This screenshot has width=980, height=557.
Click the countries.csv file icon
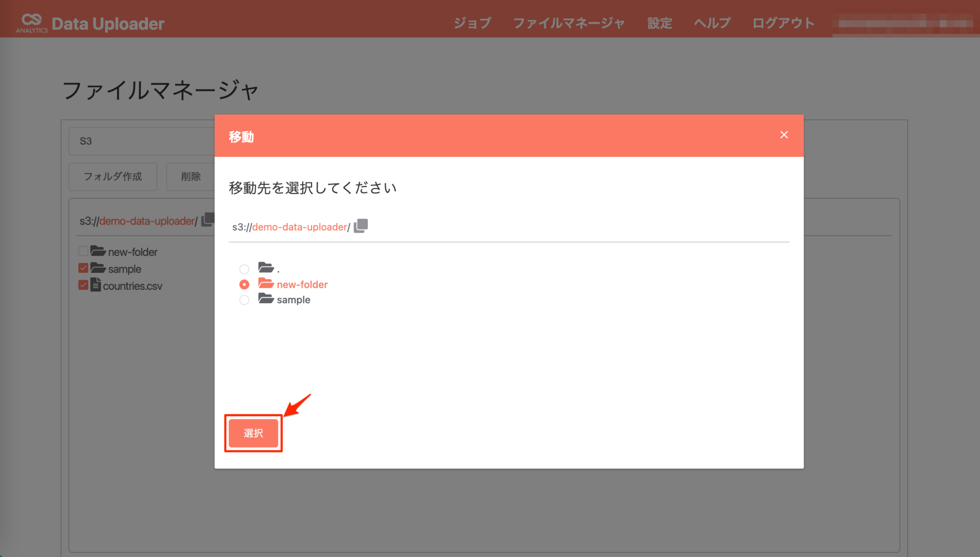click(96, 285)
